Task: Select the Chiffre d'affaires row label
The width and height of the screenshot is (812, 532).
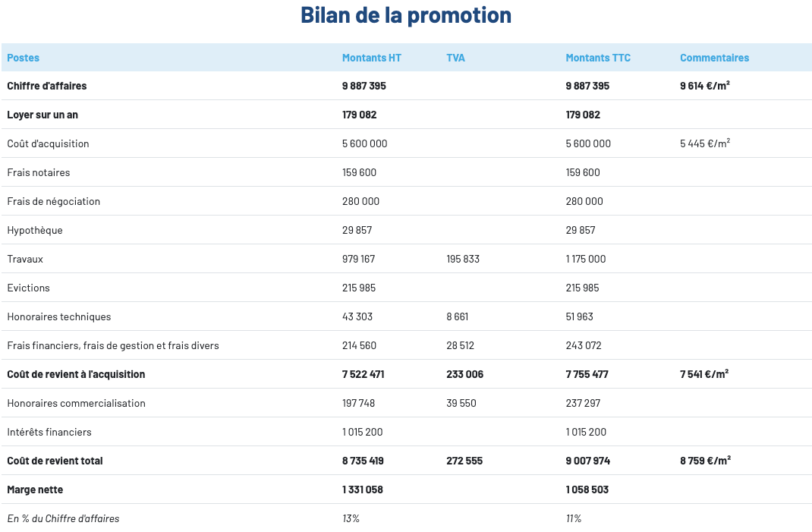Action: point(46,86)
